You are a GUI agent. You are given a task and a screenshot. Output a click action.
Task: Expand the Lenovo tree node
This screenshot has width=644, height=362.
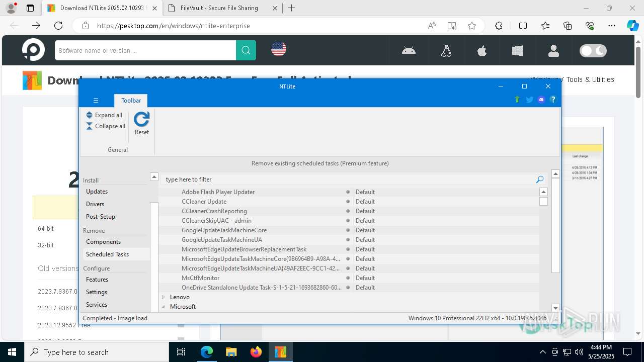coord(164,297)
